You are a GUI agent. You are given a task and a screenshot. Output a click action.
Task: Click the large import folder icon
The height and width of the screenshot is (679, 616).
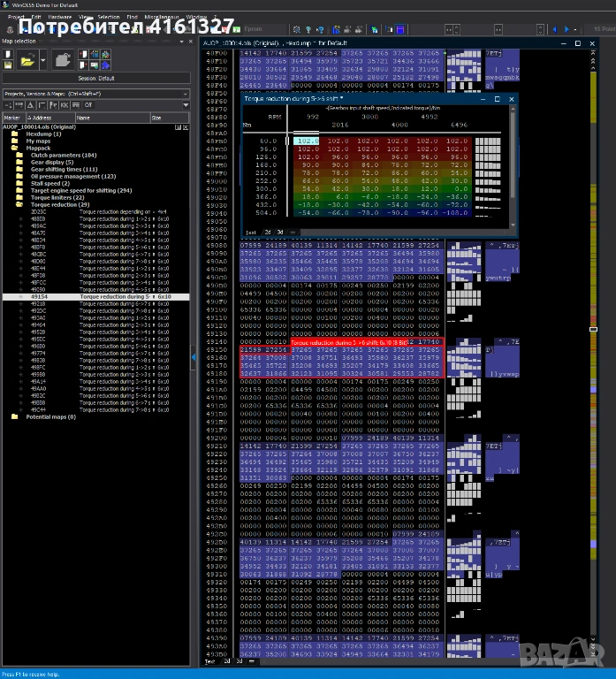point(64,60)
